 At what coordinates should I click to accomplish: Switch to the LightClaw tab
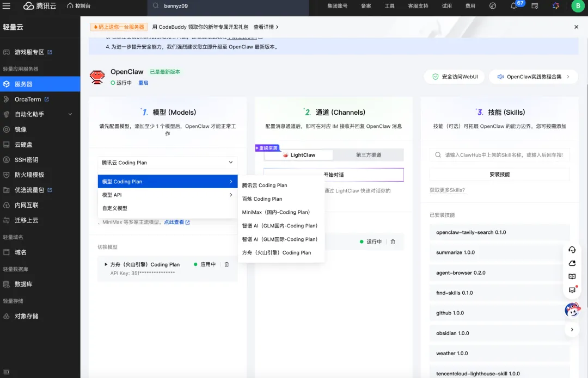[x=299, y=154]
